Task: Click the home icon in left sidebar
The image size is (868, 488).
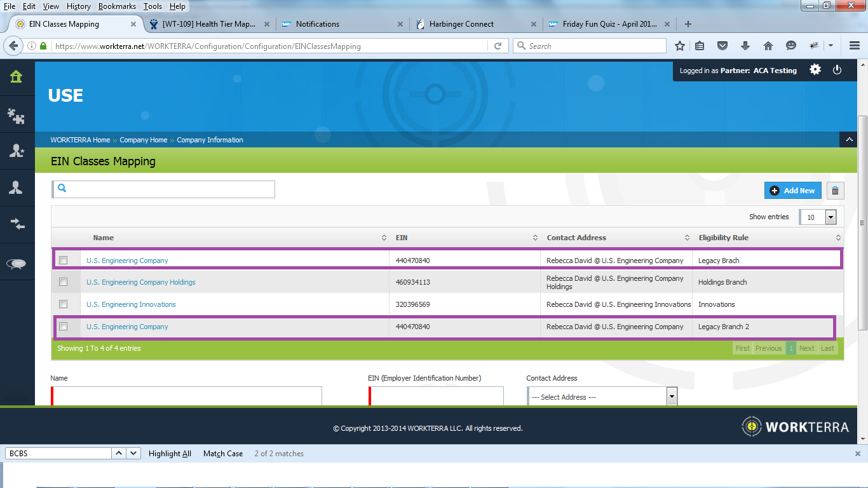Action: pyautogui.click(x=16, y=77)
